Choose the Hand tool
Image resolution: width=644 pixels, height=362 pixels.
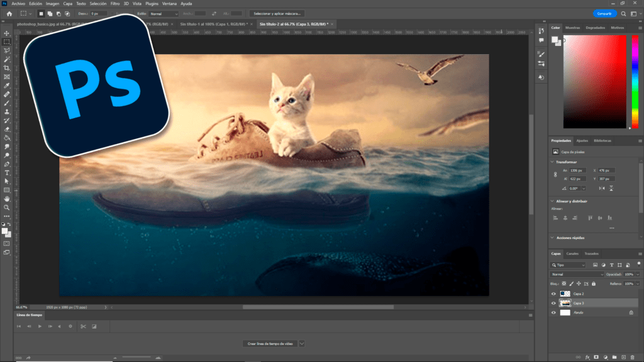[7, 198]
